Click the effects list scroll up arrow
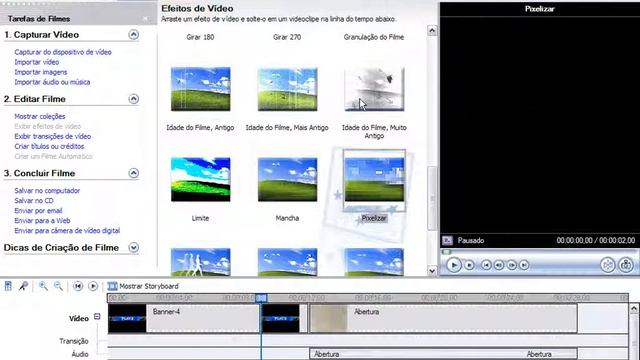The image size is (640, 360). point(432,31)
